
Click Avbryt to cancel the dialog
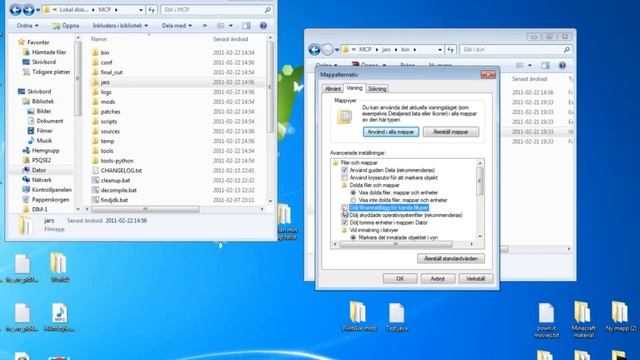pyautogui.click(x=438, y=278)
